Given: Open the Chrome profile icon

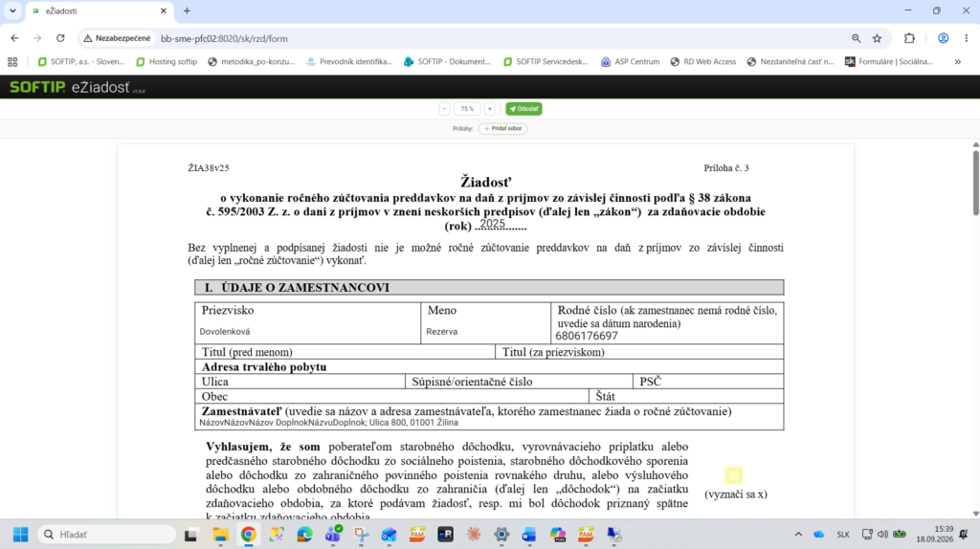Looking at the screenshot, I should 943,38.
